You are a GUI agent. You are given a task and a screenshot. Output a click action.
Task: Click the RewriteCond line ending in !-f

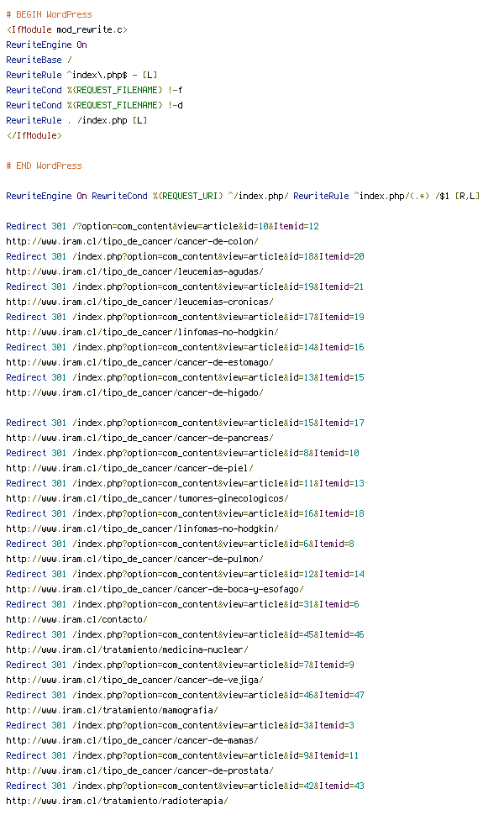pyautogui.click(x=94, y=90)
